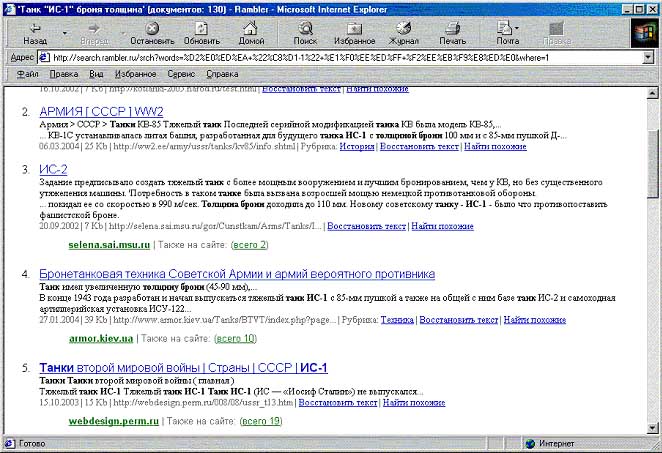662x453 pixels.
Task: Open the Поиск search pane
Action: click(x=305, y=34)
